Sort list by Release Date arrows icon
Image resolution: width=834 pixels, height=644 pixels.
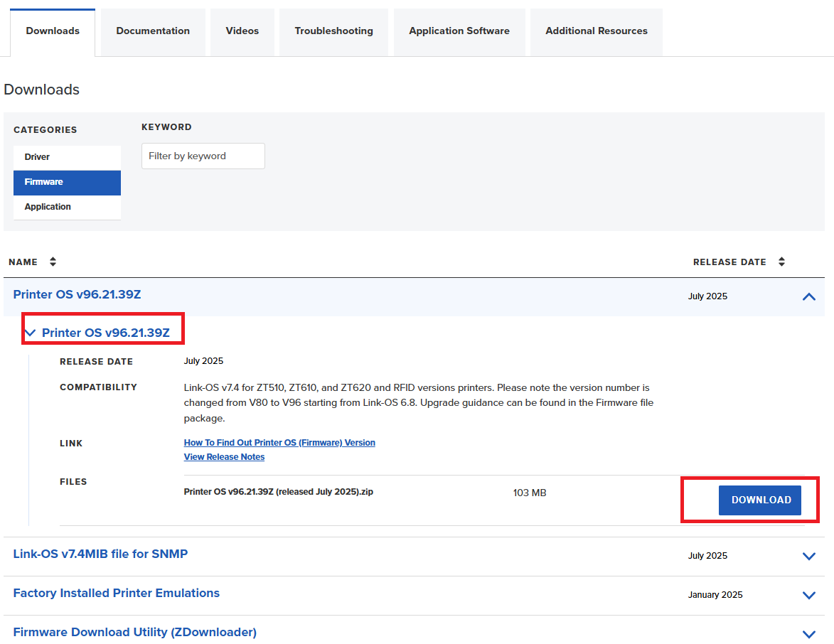click(781, 262)
